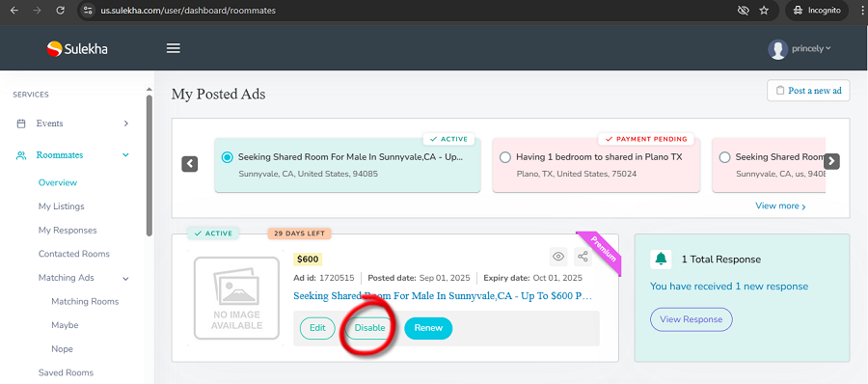Open My Responses in the sidebar
This screenshot has height=384, width=868.
(68, 230)
